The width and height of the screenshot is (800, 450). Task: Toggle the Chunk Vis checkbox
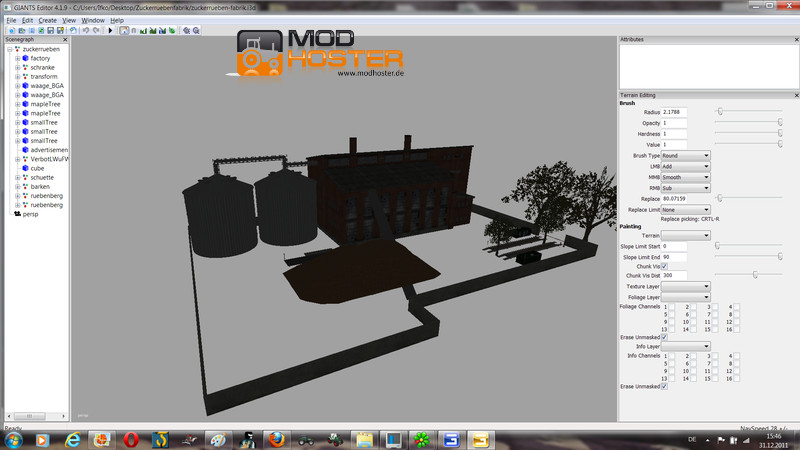pyautogui.click(x=664, y=266)
